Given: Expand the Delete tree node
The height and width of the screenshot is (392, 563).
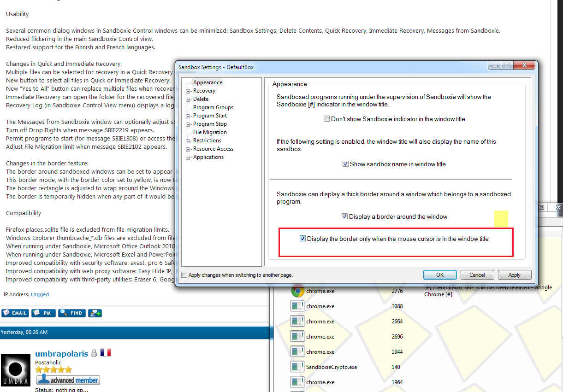Looking at the screenshot, I should pyautogui.click(x=188, y=99).
